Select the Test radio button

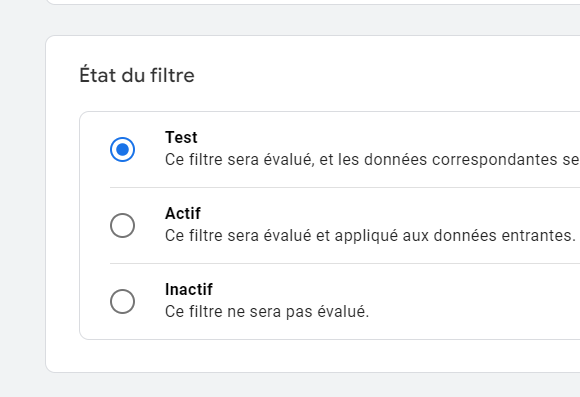click(x=122, y=149)
